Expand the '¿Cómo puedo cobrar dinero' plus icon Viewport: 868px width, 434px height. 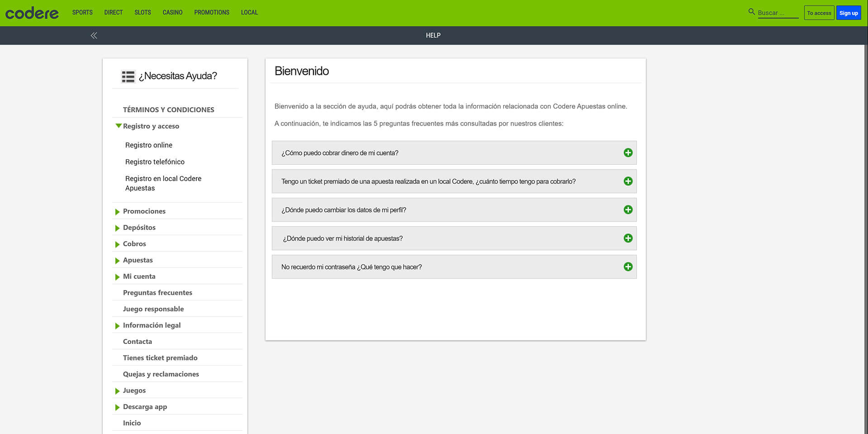pyautogui.click(x=628, y=153)
